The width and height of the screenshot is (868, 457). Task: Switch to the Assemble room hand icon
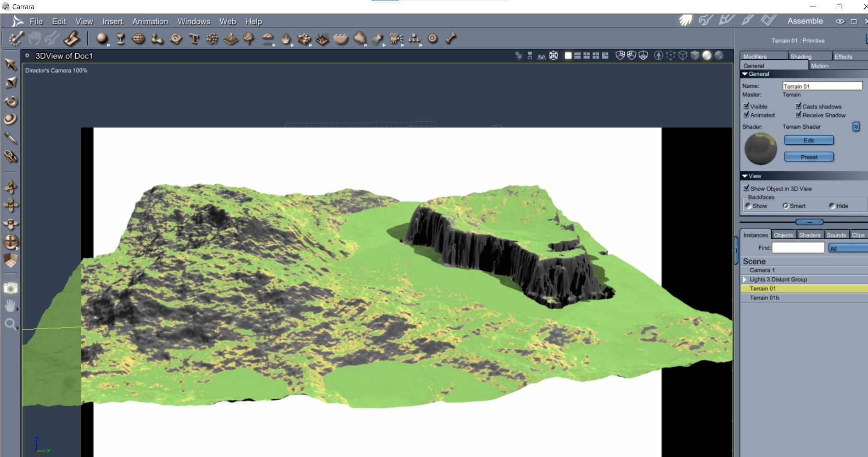point(686,21)
